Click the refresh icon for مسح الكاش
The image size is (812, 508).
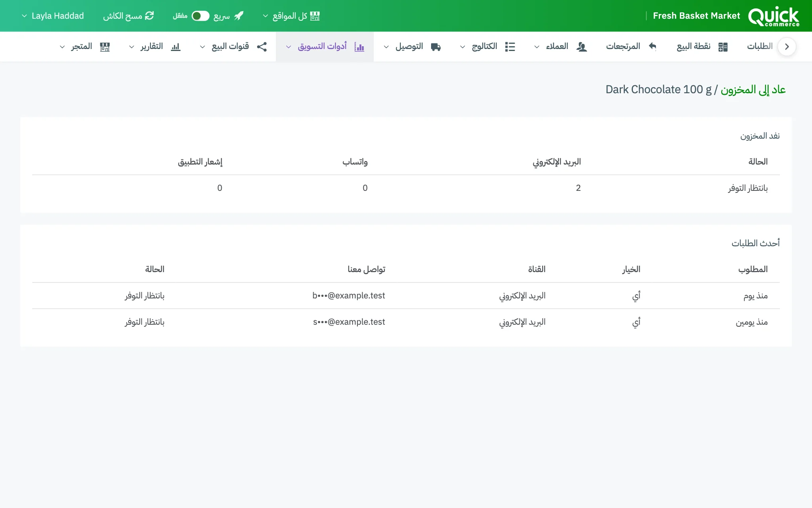(149, 16)
